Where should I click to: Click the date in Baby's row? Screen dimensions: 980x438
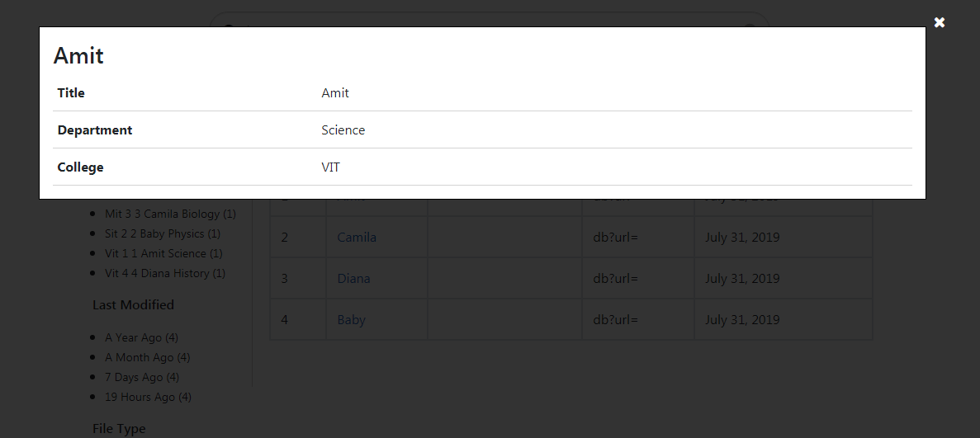pos(741,320)
